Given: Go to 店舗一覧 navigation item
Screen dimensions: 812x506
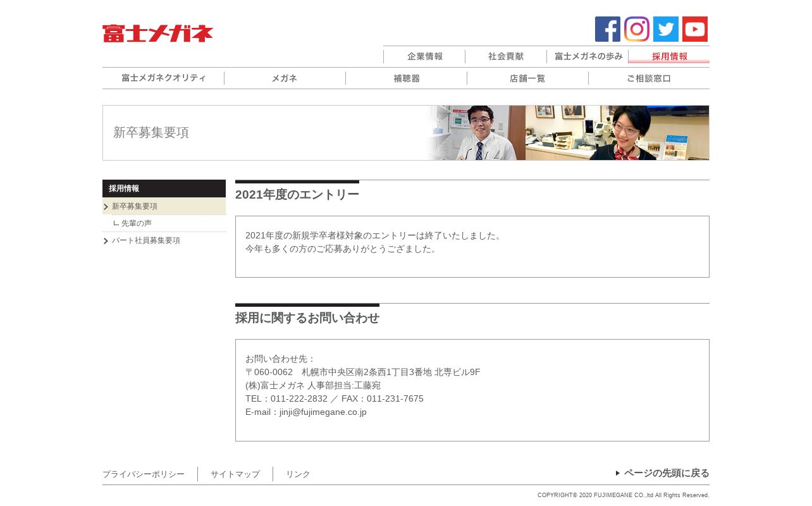Looking at the screenshot, I should pos(527,78).
